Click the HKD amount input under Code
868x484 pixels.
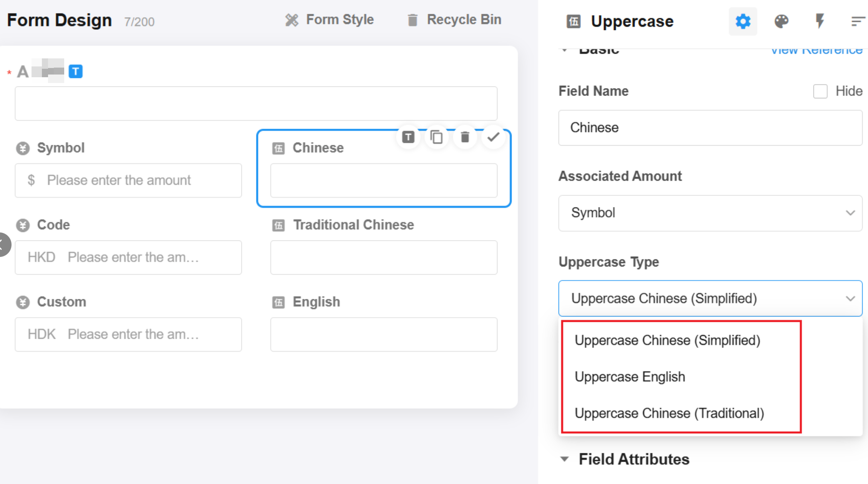(x=128, y=257)
